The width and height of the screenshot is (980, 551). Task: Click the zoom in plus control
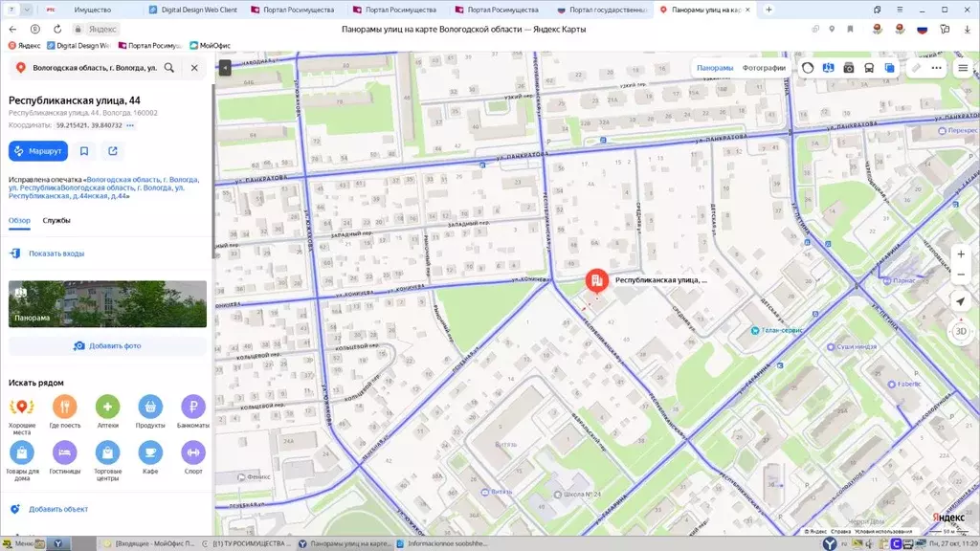click(x=961, y=254)
